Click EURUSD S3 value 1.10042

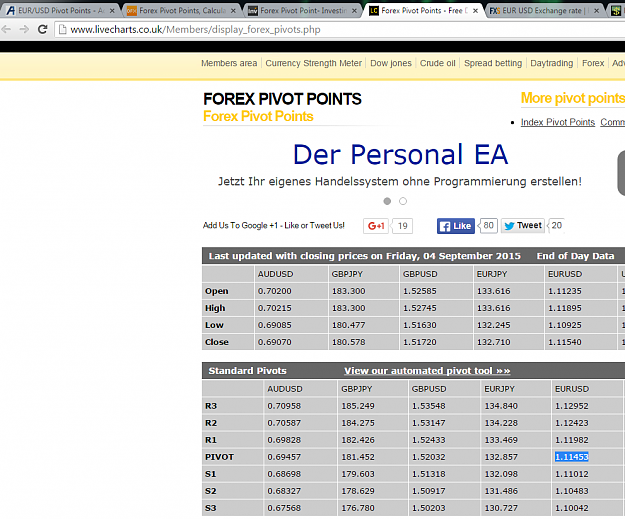572,508
